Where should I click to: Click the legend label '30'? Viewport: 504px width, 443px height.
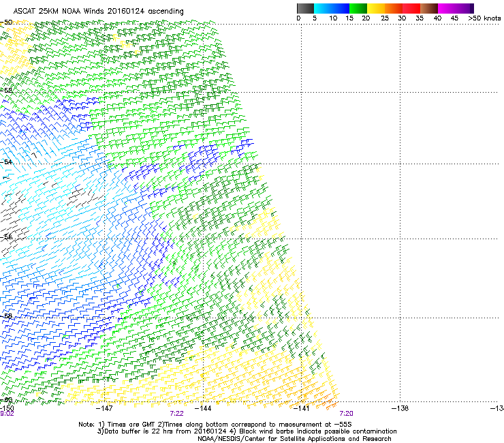point(402,18)
